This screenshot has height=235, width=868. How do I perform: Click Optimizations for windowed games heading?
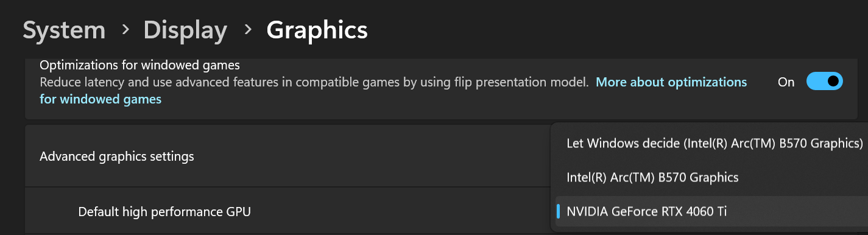pyautogui.click(x=140, y=65)
